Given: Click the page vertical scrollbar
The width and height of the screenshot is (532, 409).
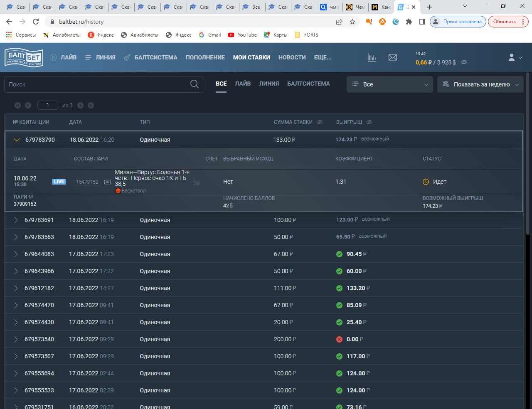Looking at the screenshot, I should pos(528,154).
